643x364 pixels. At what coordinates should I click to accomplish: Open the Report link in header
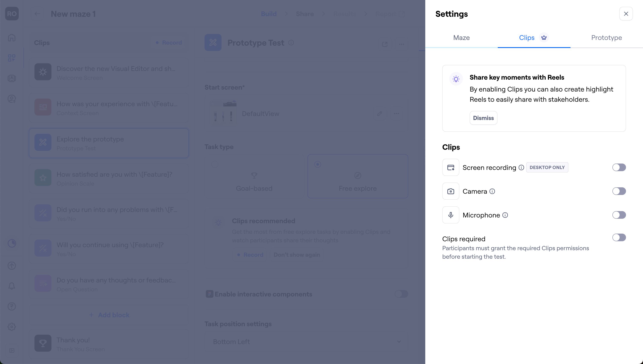(390, 14)
